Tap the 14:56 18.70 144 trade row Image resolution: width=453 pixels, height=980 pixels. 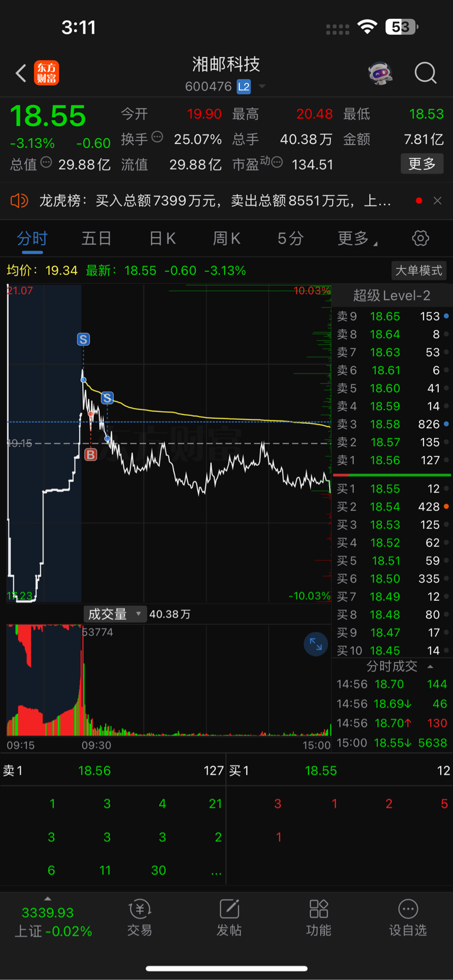tap(392, 685)
